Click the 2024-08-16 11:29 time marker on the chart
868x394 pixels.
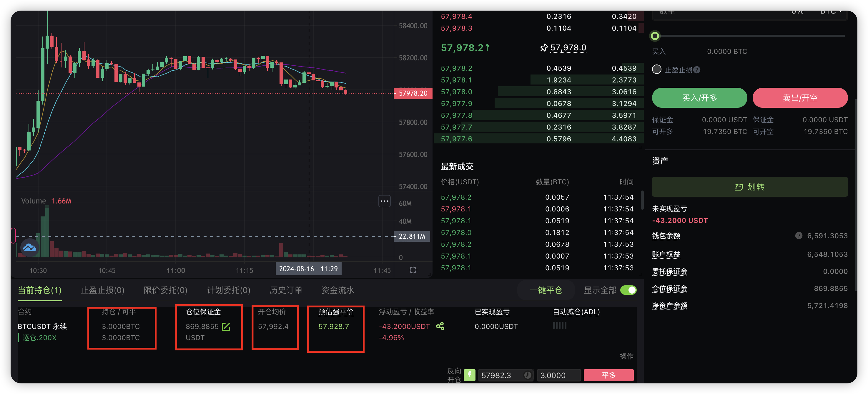(308, 269)
